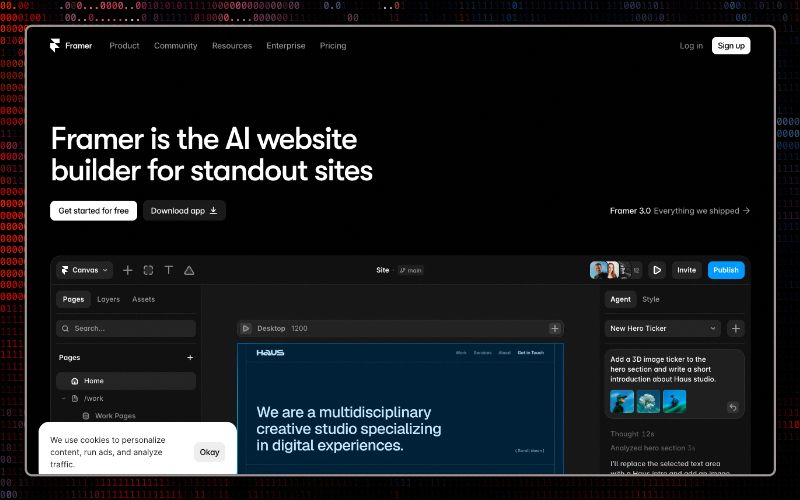Switch to the Assets tab
Image resolution: width=800 pixels, height=500 pixels.
[143, 299]
